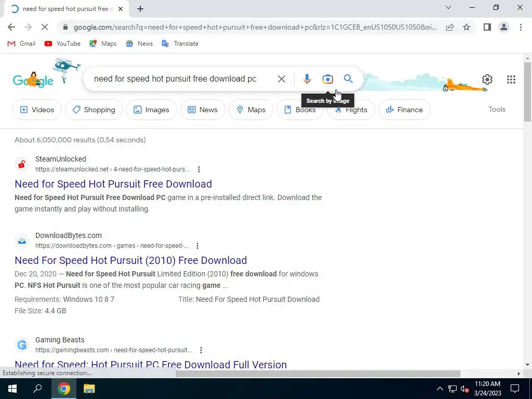View site information lock icon
This screenshot has height=399, width=532.
pyautogui.click(x=65, y=27)
